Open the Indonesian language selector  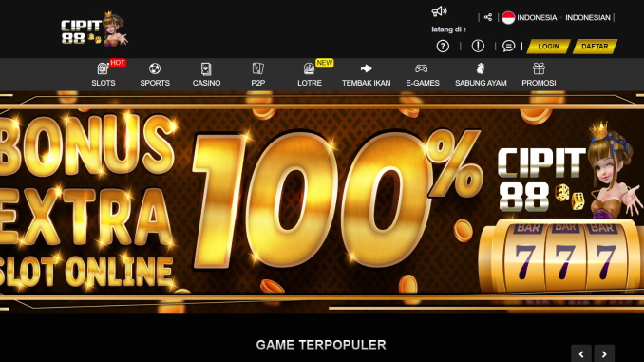coord(588,18)
